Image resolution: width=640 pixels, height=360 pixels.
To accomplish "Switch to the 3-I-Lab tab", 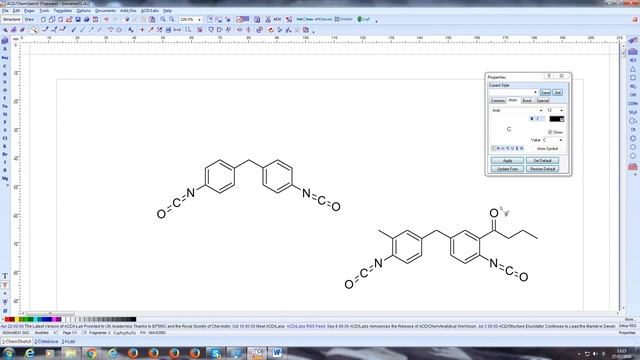I will pyautogui.click(x=69, y=341).
